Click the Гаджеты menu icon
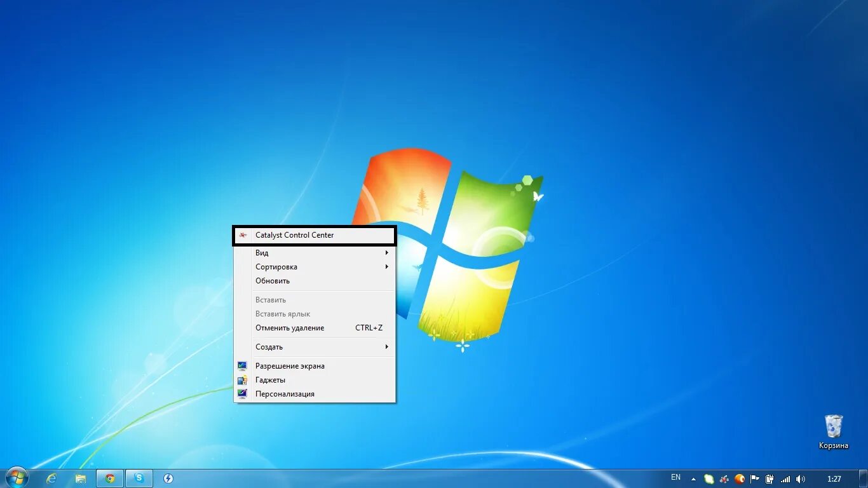The width and height of the screenshot is (868, 488). pyautogui.click(x=242, y=380)
